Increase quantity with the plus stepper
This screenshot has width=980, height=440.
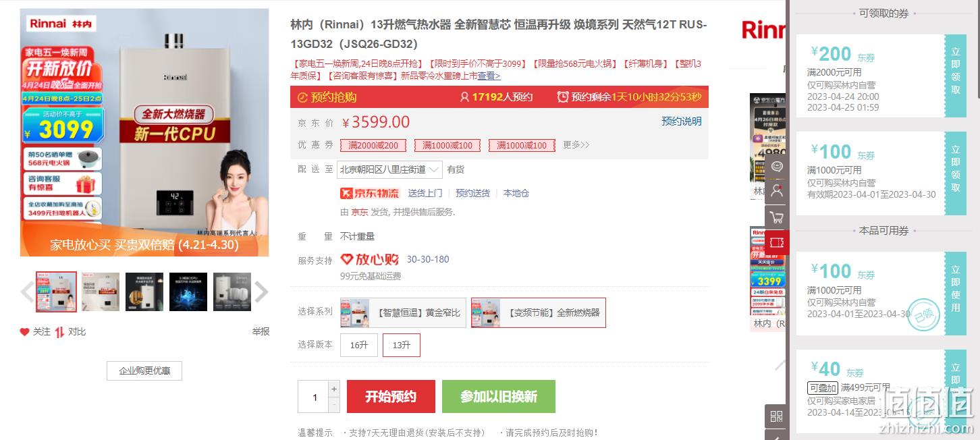(334, 389)
